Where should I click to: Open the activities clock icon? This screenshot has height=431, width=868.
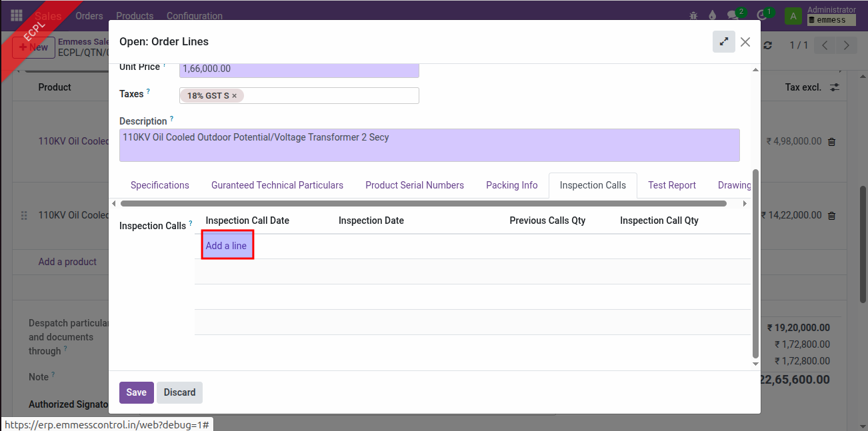763,15
